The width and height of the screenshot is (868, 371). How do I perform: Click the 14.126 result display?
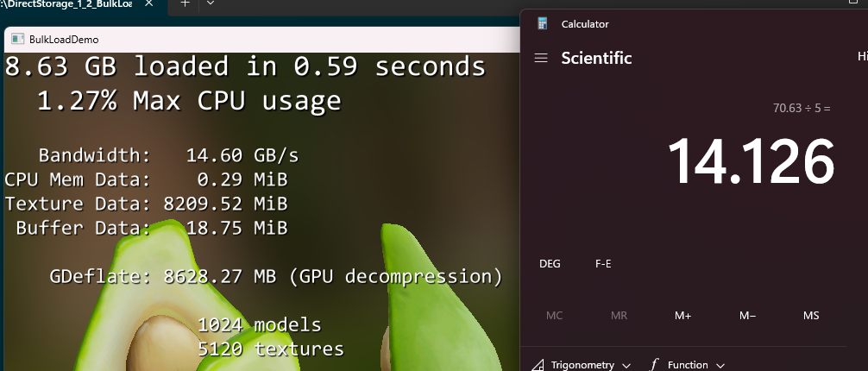click(x=751, y=161)
